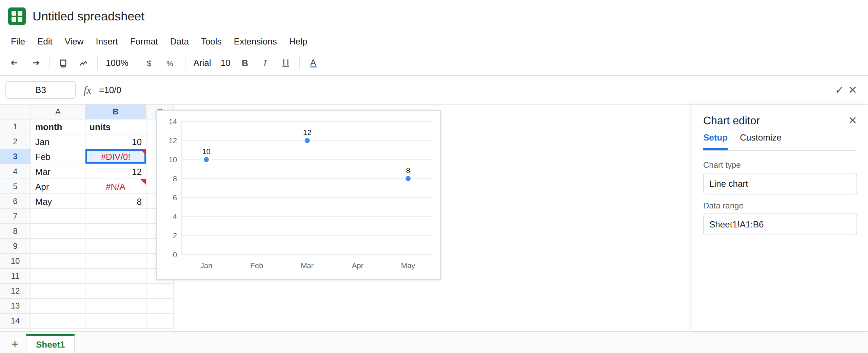868x353 pixels.
Task: Click the Name box showing B3
Action: (41, 90)
